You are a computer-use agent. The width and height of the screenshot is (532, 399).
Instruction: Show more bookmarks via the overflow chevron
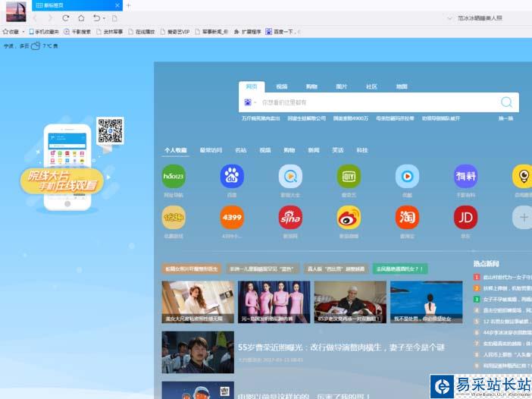tap(299, 32)
